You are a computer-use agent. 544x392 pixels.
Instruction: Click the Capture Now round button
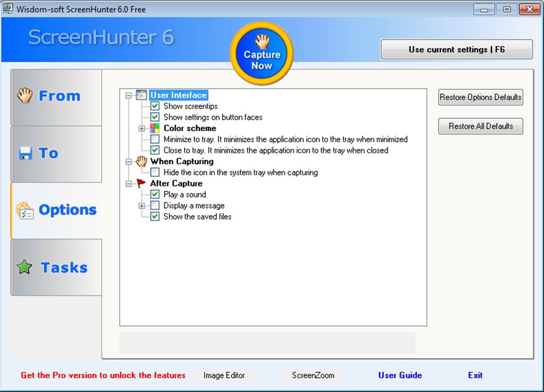[x=262, y=53]
